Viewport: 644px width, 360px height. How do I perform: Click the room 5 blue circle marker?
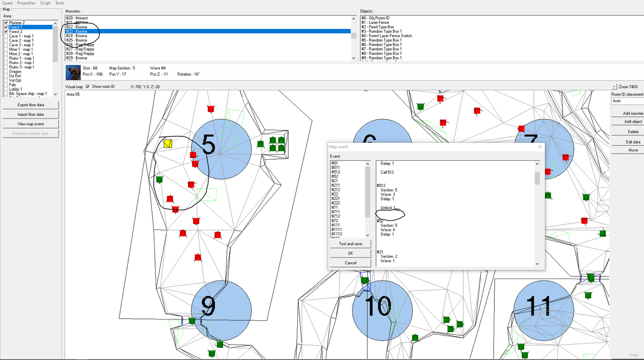[x=221, y=149]
